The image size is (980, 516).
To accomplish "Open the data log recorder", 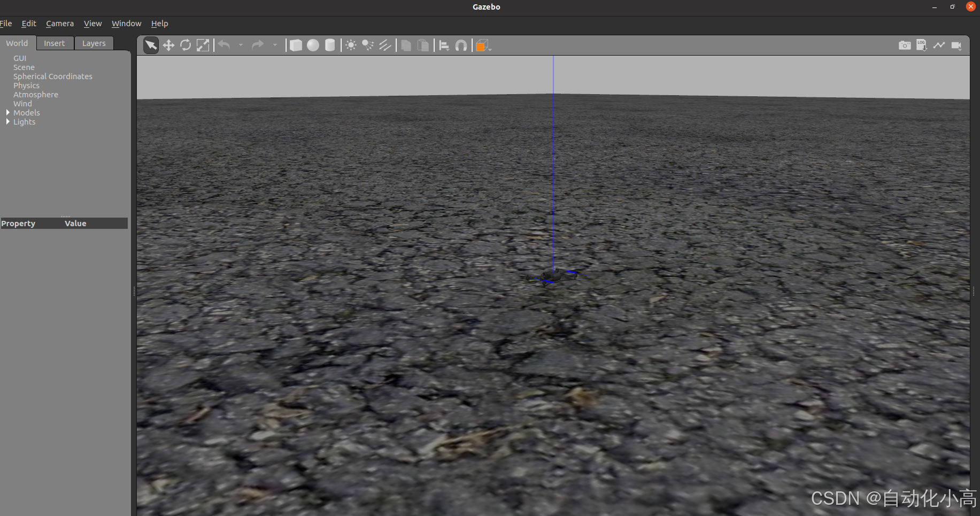I will tap(922, 45).
